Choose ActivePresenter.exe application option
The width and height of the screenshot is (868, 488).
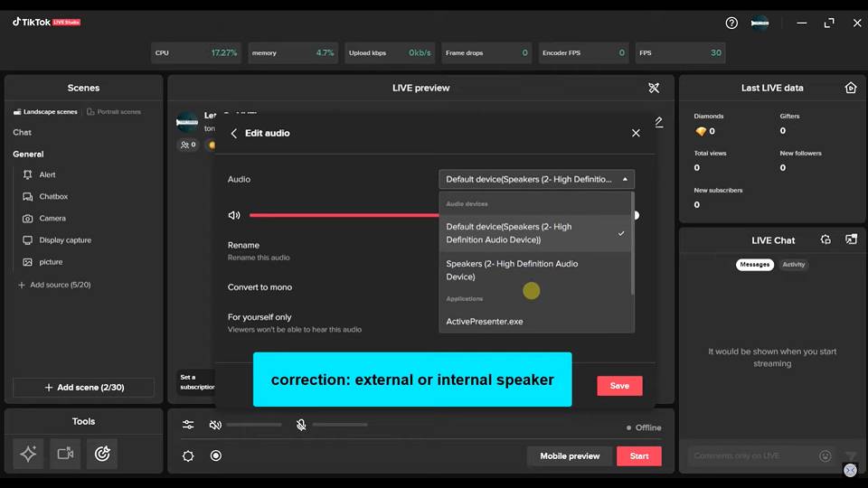pos(534,322)
